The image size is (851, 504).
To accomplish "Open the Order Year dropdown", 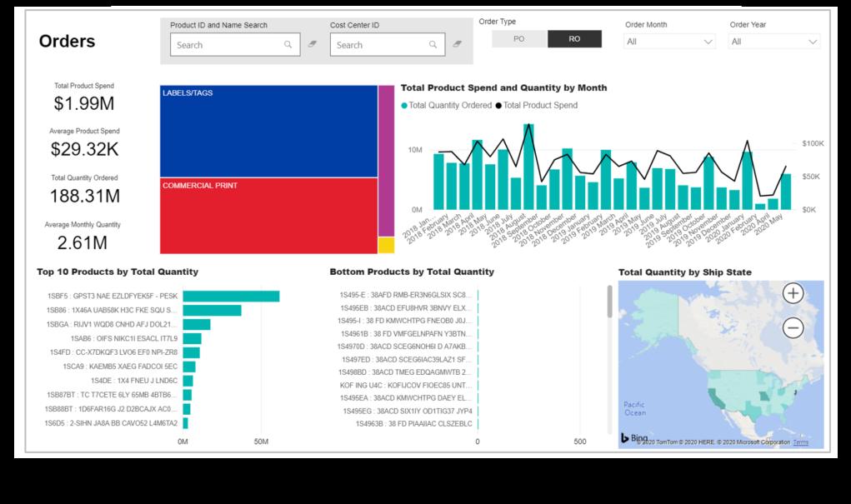I will [774, 41].
